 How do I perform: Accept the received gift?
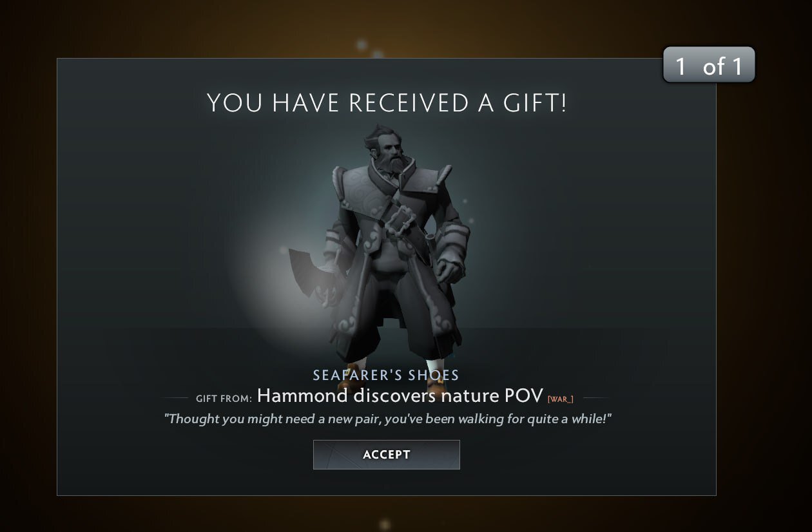point(386,454)
